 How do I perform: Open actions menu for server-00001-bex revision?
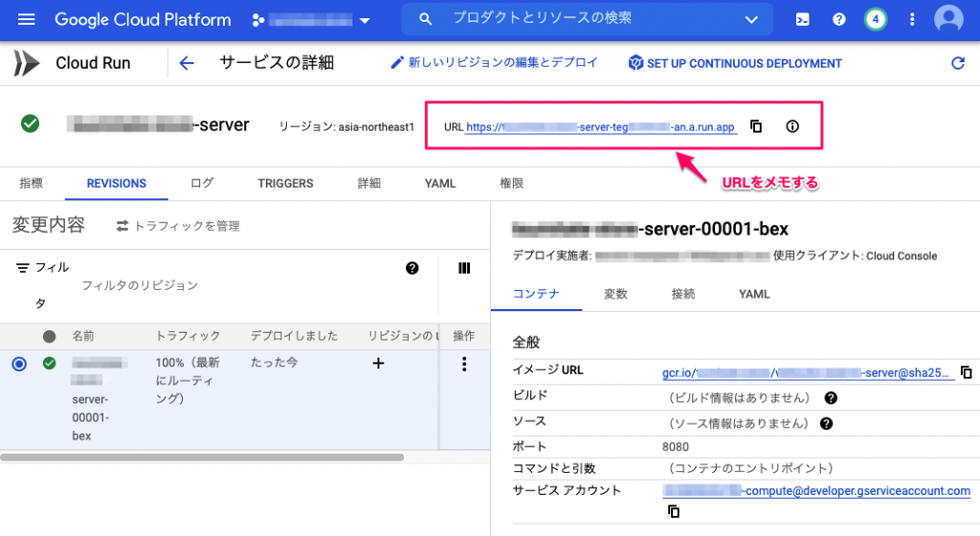coord(464,365)
